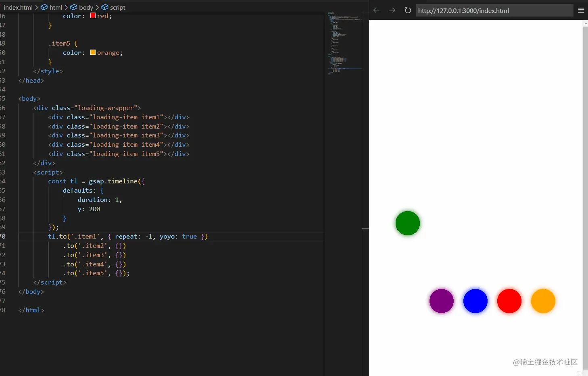This screenshot has height=376, width=588.
Task: Click line number 70 in the gutter
Action: click(x=3, y=236)
